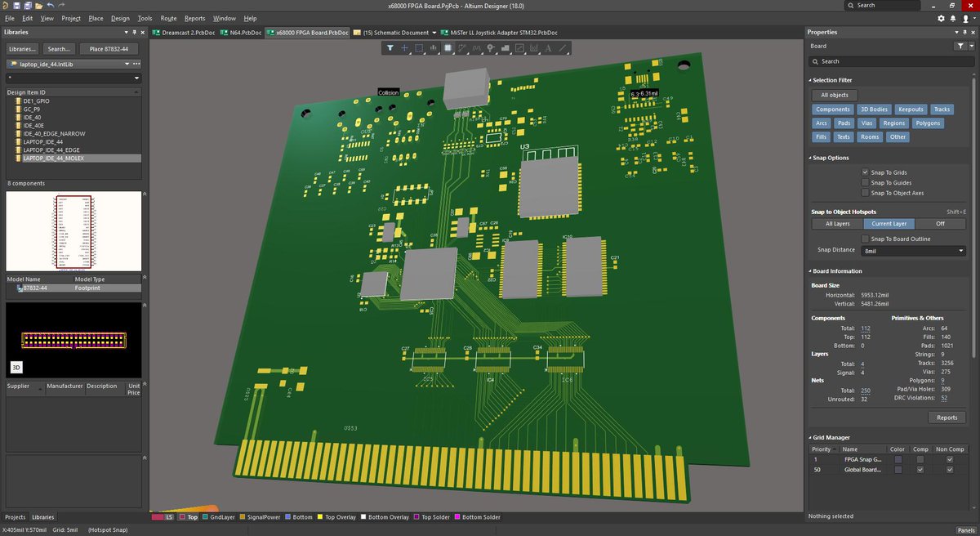Pin the Libraries panel

coord(134,33)
